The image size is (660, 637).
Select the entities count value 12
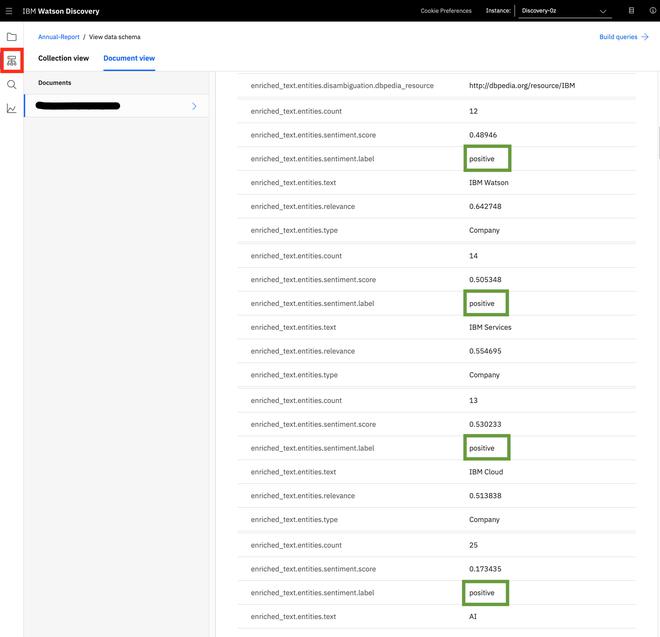coord(474,111)
